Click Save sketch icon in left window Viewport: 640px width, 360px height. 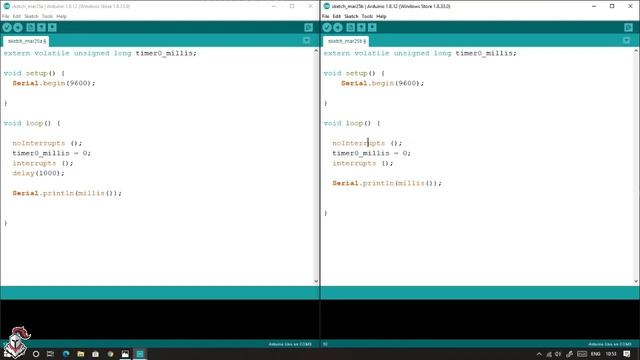click(52, 27)
